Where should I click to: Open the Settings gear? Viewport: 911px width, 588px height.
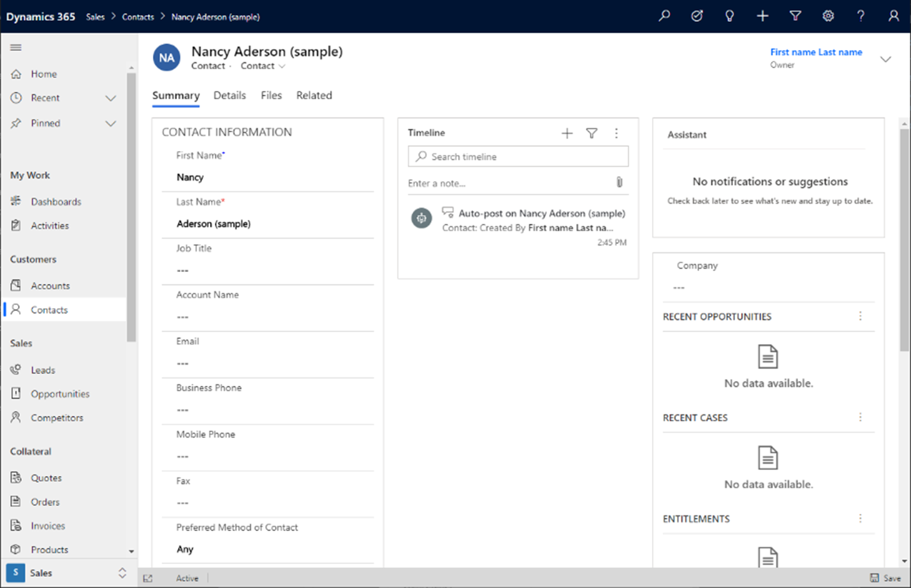(x=828, y=16)
